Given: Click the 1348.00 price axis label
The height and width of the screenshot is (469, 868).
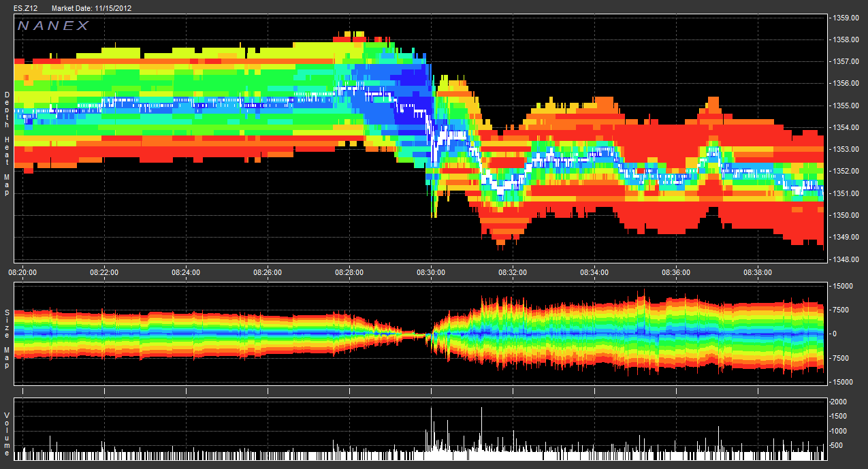Looking at the screenshot, I should 846,259.
